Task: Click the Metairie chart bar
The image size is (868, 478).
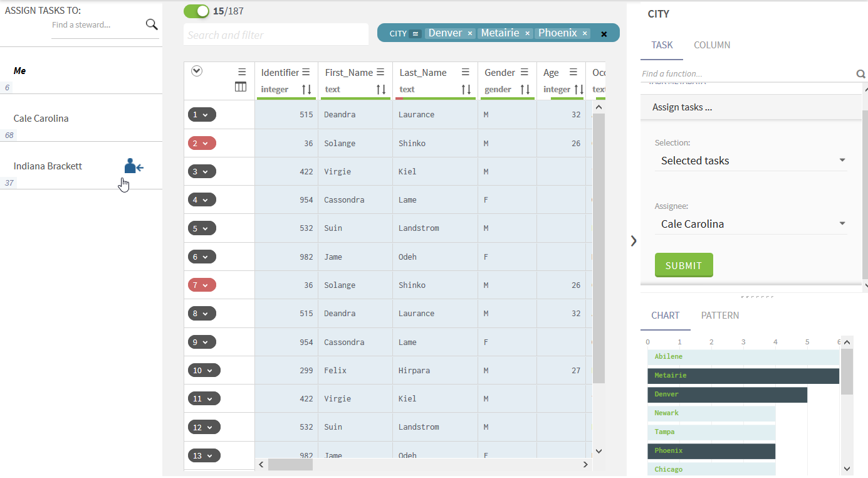Action: (743, 376)
